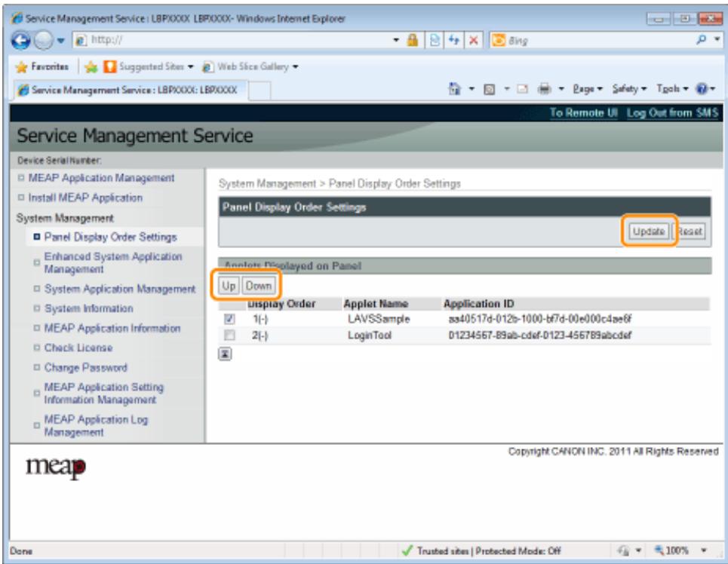Open the Safety menu
The width and height of the screenshot is (728, 564).
pos(629,88)
